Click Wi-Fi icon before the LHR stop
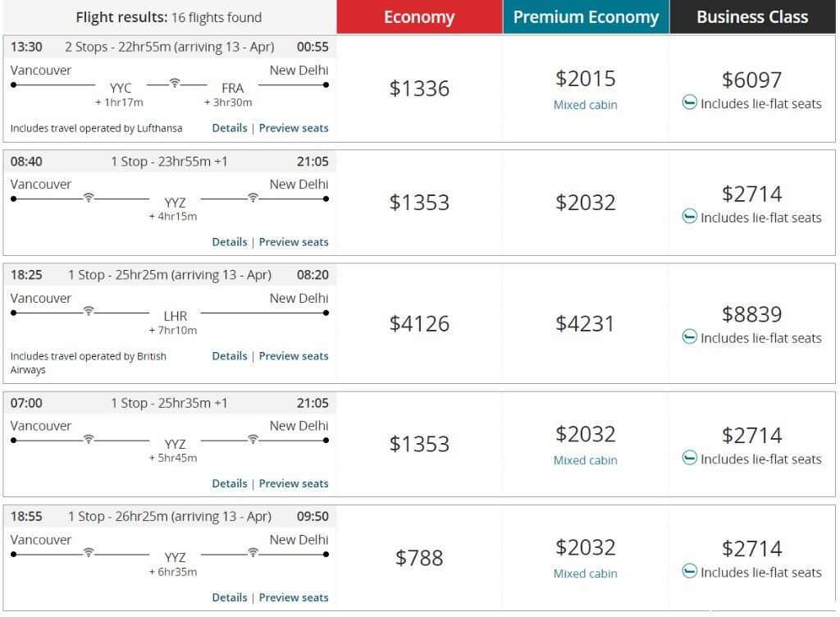Screen dimensions: 840x617 (89, 311)
